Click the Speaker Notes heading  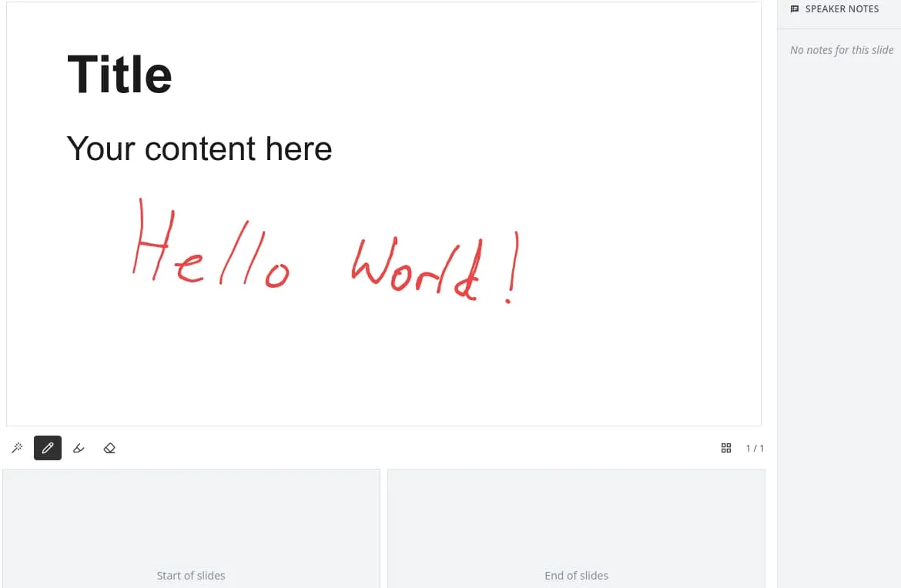pyautogui.click(x=842, y=9)
